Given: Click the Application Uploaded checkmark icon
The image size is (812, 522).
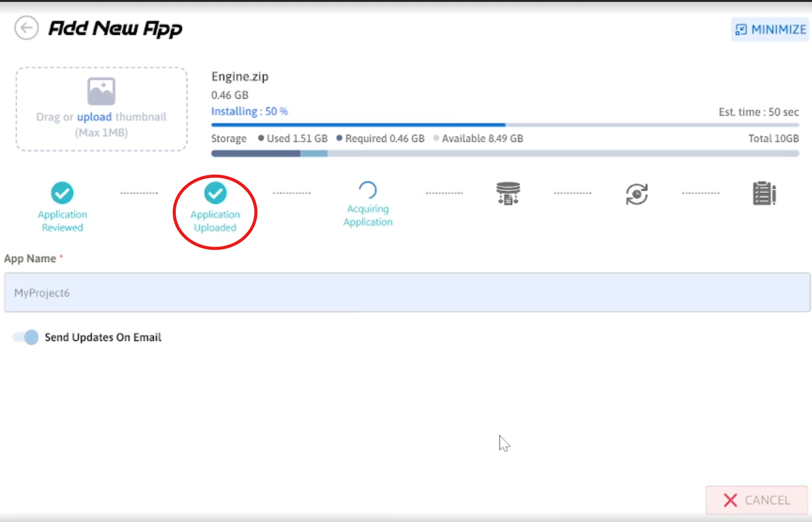Looking at the screenshot, I should pos(215,193).
